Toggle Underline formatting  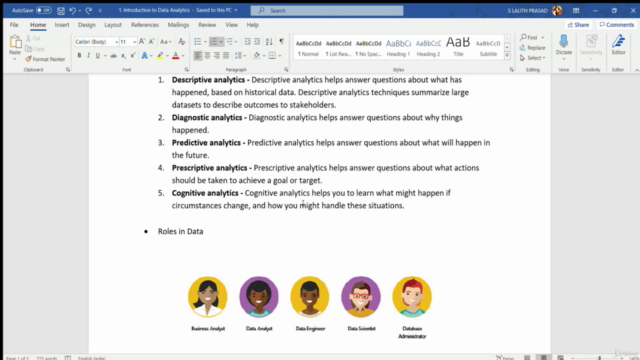click(98, 56)
